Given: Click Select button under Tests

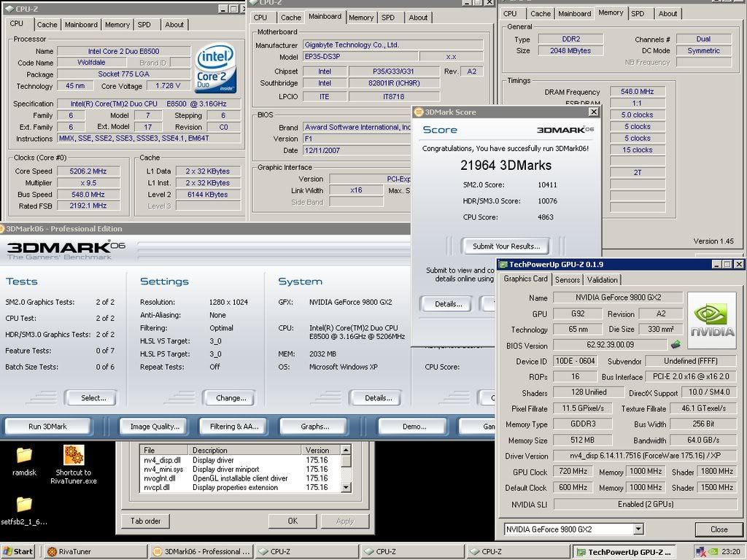Looking at the screenshot, I should (x=90, y=397).
